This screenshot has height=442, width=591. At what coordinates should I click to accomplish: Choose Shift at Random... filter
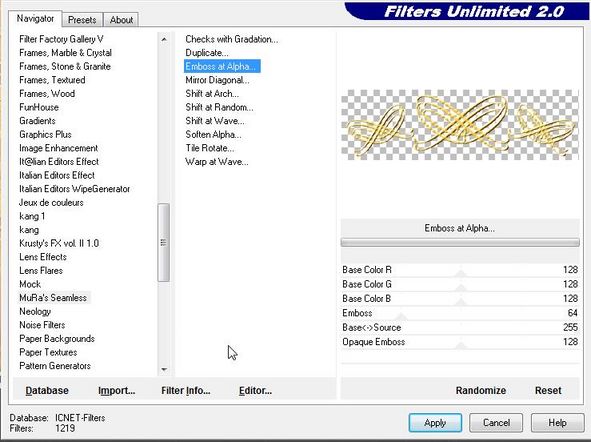click(219, 107)
